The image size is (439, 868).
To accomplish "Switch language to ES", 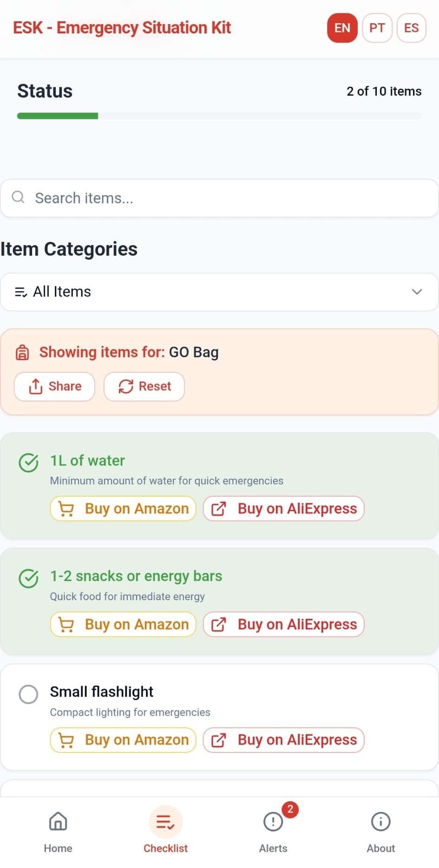I will pos(412,28).
